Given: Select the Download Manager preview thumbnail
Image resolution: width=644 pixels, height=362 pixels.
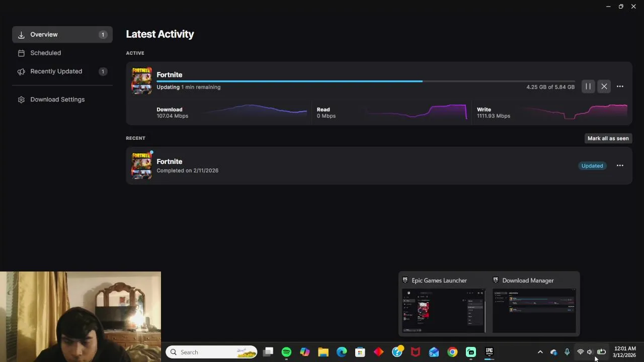Looking at the screenshot, I should pyautogui.click(x=534, y=311).
